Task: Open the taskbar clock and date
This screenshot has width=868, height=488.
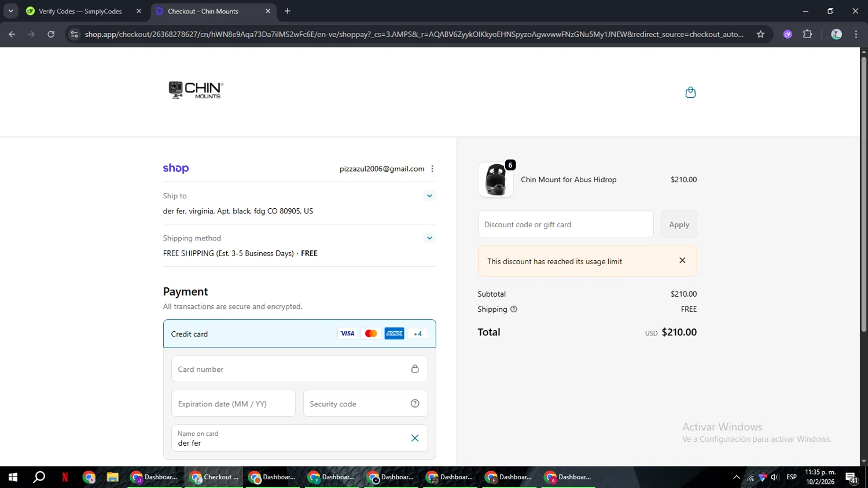Action: coord(821,477)
